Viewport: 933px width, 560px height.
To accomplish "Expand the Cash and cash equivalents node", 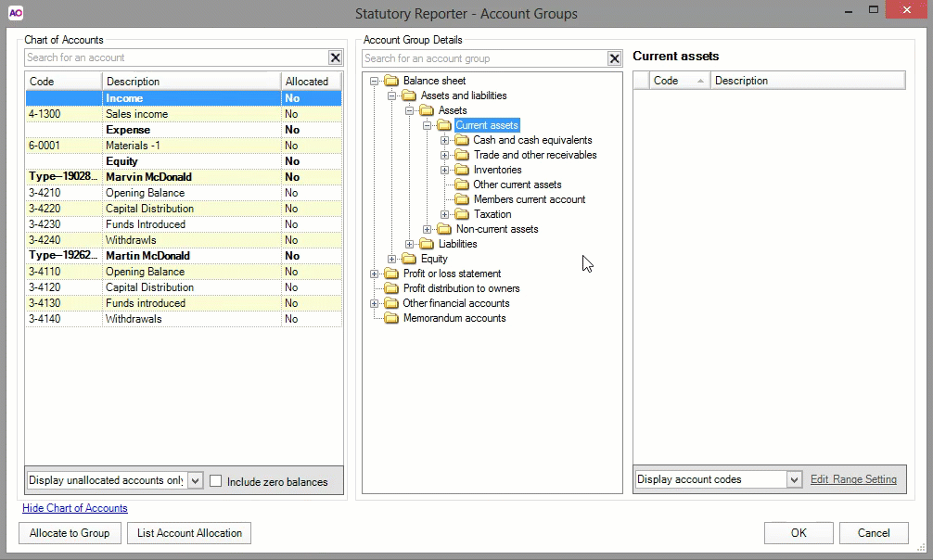I will tap(445, 140).
